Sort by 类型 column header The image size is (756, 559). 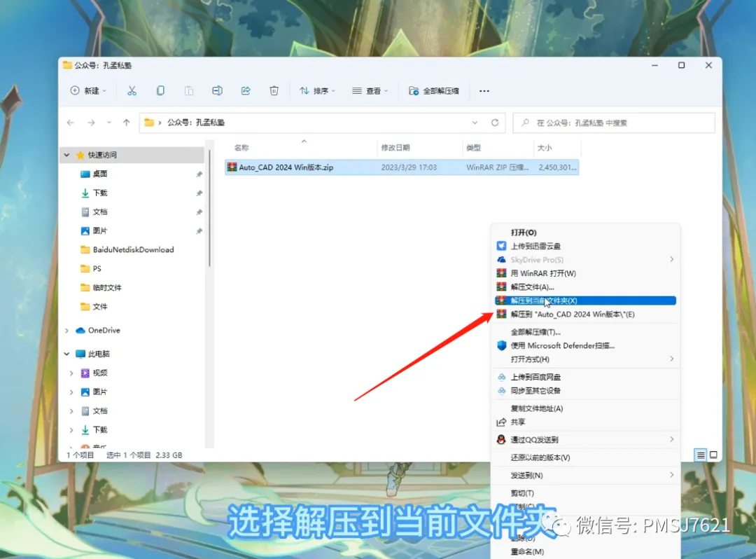473,148
